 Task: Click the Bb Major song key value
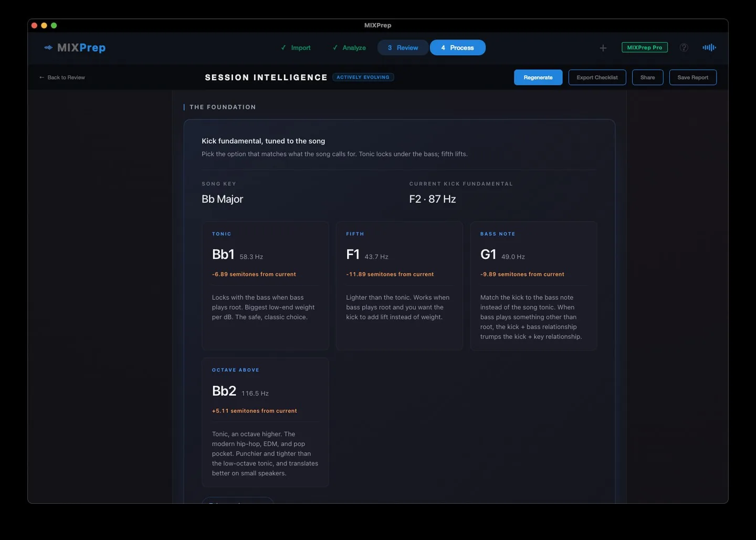(x=222, y=199)
